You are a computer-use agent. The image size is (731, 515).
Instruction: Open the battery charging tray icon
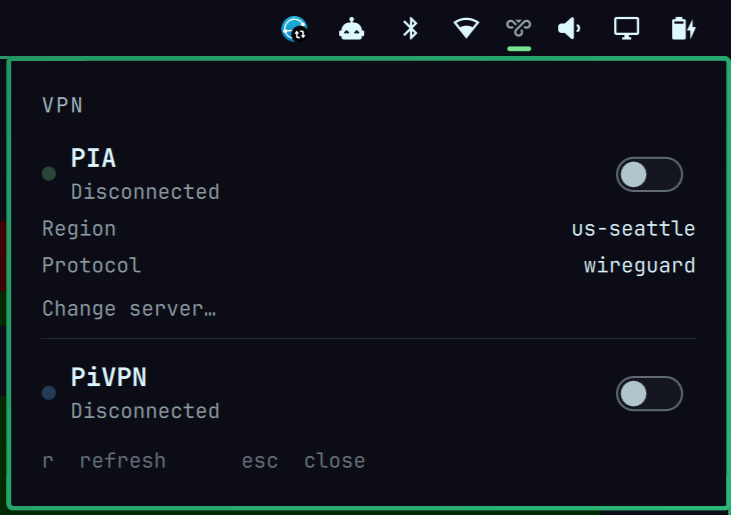coord(683,29)
